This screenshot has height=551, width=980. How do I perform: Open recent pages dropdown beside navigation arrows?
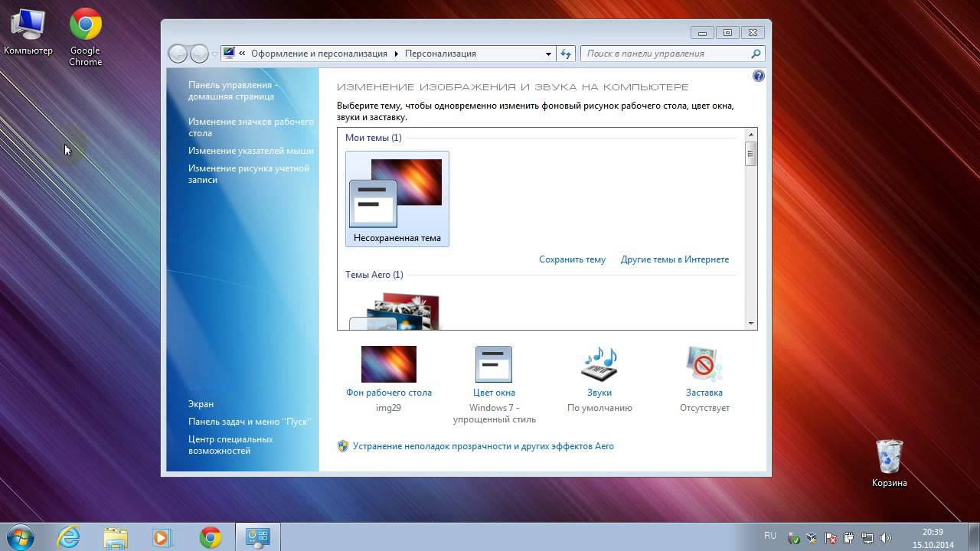click(214, 54)
